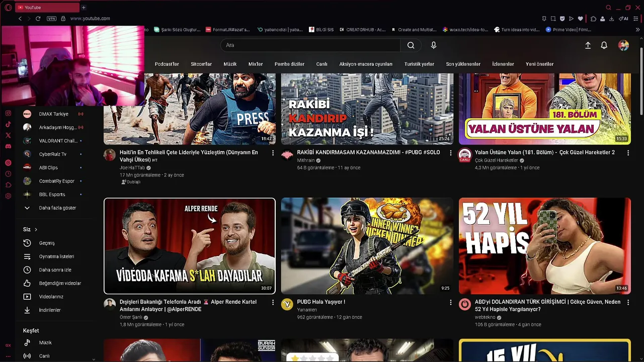
Task: Open Discord in the Opera GX sidebar
Action: (x=8, y=146)
